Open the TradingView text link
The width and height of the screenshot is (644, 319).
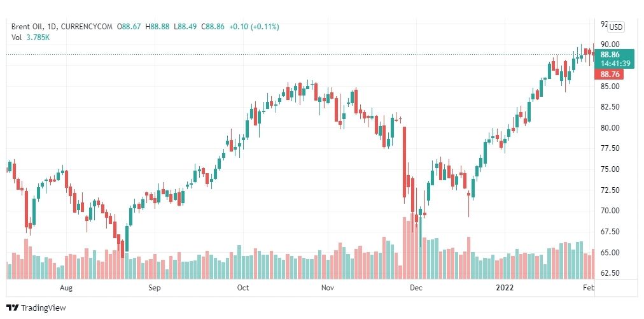43,308
